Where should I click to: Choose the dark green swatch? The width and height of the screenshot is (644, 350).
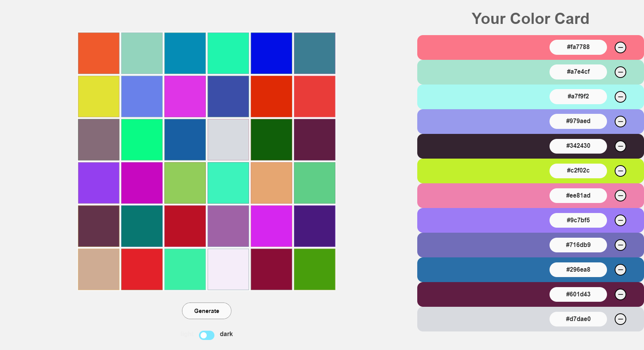pos(271,140)
